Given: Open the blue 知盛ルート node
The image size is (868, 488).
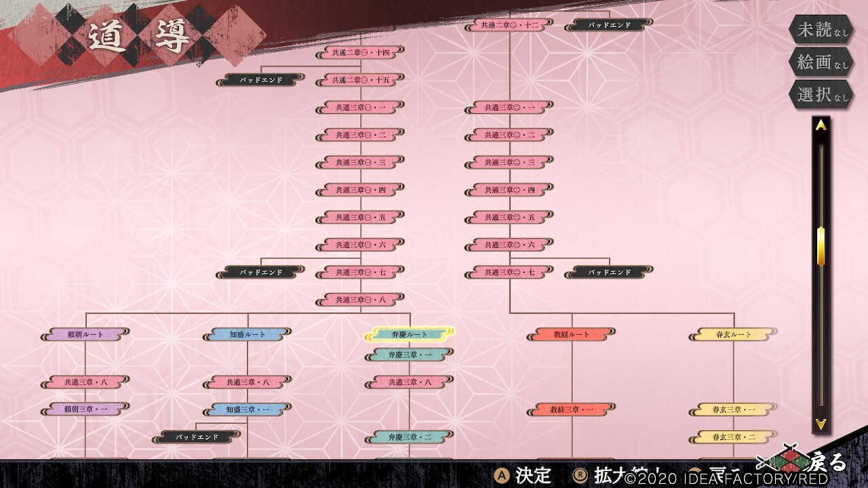Looking at the screenshot, I should [x=248, y=334].
